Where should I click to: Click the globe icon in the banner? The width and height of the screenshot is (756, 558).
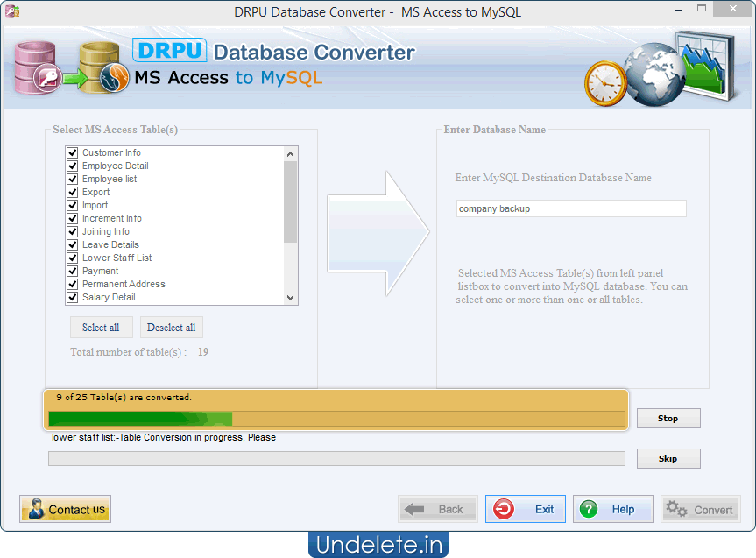(654, 74)
